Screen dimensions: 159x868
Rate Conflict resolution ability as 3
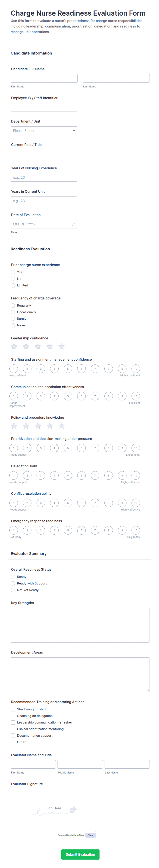point(41,503)
